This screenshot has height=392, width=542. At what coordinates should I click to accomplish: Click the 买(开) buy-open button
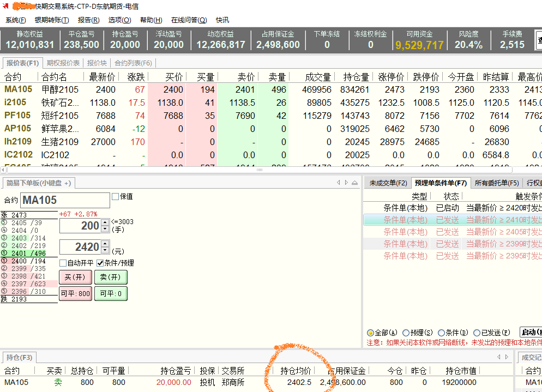75,277
